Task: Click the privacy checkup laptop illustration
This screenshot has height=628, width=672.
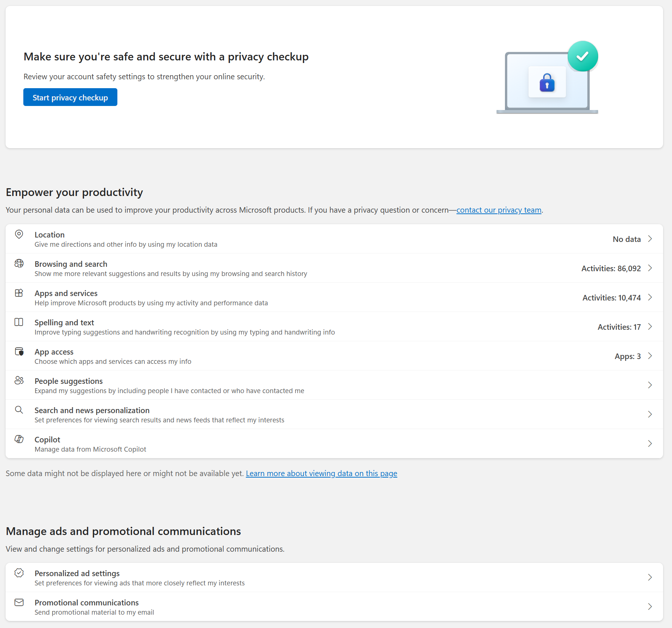Action: [547, 77]
